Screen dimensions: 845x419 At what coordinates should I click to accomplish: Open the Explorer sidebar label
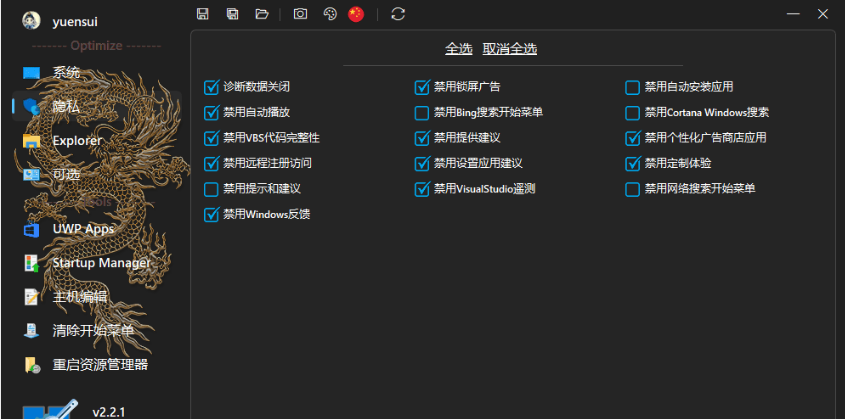coord(77,141)
